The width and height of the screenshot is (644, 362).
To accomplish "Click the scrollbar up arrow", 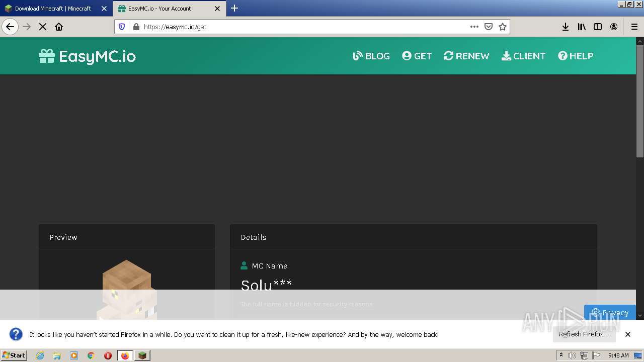I will pos(640,41).
